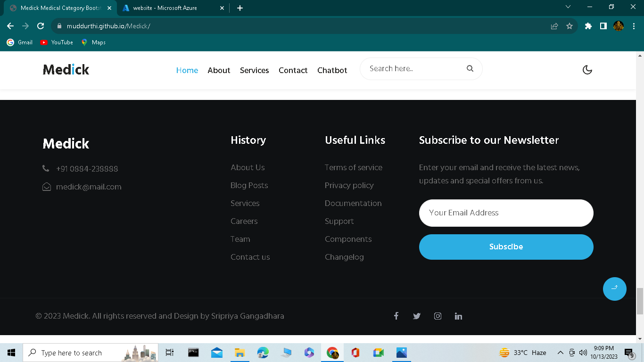Toggle dark mode with the moon icon

pyautogui.click(x=587, y=69)
